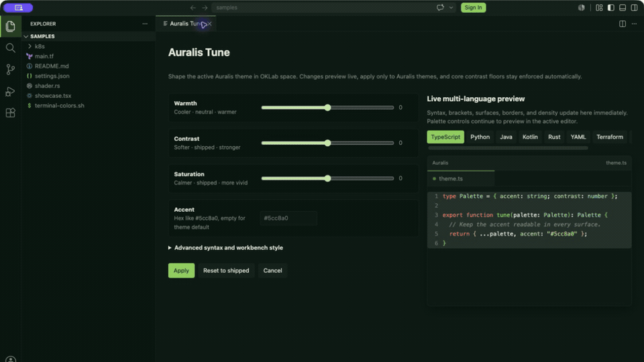The height and width of the screenshot is (362, 644).
Task: Open the Search view in activity bar
Action: click(x=10, y=48)
